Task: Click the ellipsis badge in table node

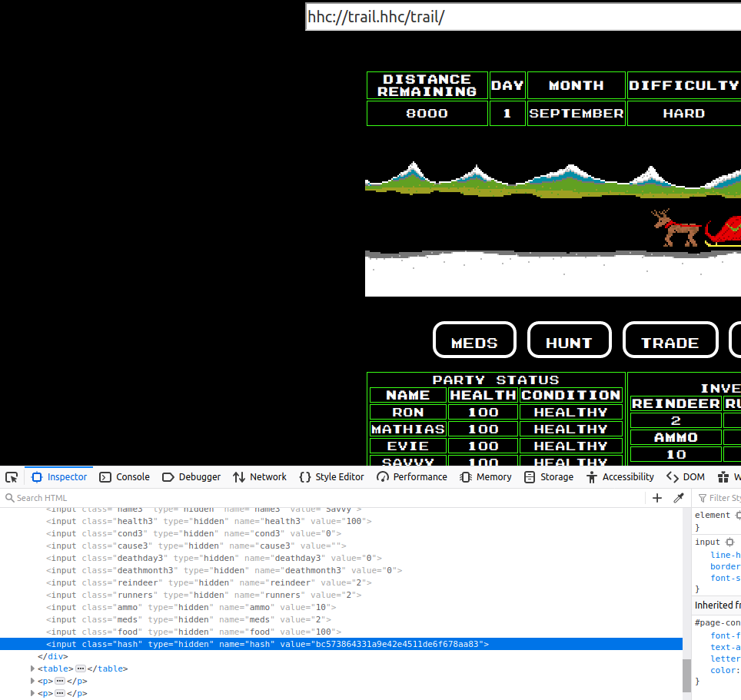Action: (x=81, y=668)
